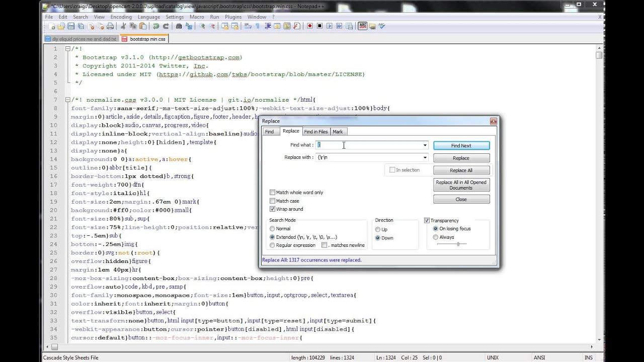This screenshot has width=644, height=362.
Task: Click the Save Recorded Macro icon
Action: pos(349,26)
